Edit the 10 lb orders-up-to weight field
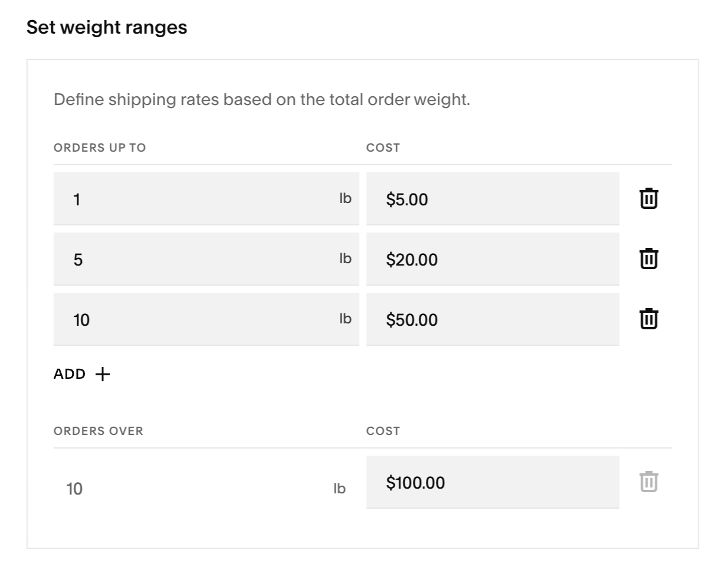The height and width of the screenshot is (576, 728). coord(195,320)
